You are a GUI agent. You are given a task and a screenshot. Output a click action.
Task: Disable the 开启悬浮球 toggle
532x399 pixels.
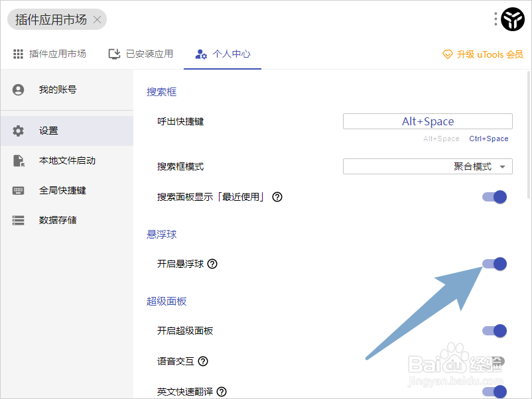(494, 264)
